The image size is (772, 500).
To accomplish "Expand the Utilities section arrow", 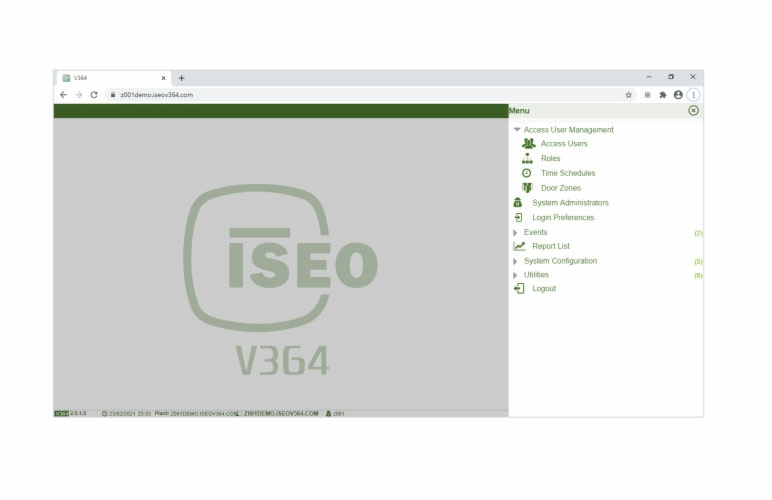I will point(515,275).
